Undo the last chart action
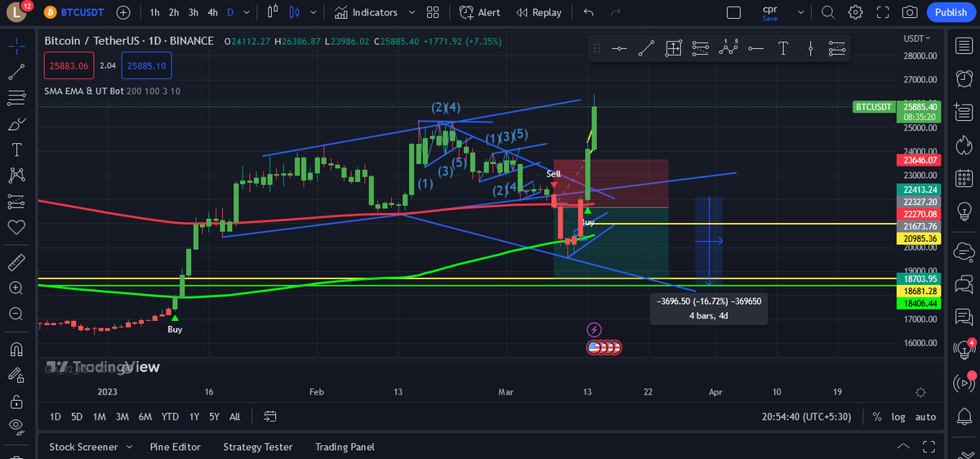 tap(589, 12)
